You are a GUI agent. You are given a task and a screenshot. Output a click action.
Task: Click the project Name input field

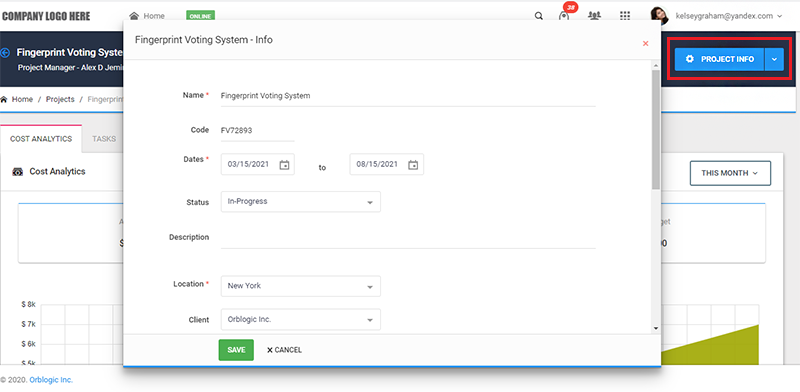(408, 96)
